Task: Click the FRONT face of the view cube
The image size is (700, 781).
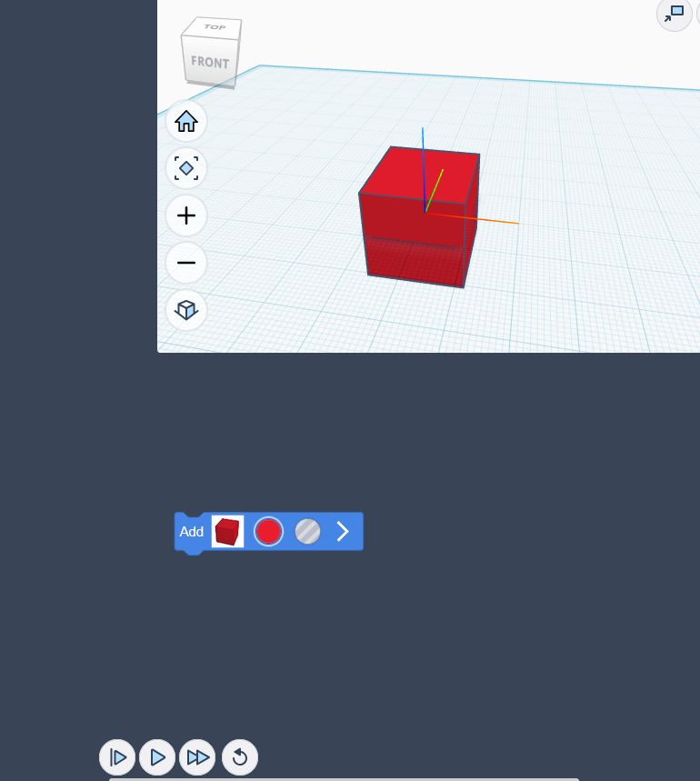Action: (210, 62)
